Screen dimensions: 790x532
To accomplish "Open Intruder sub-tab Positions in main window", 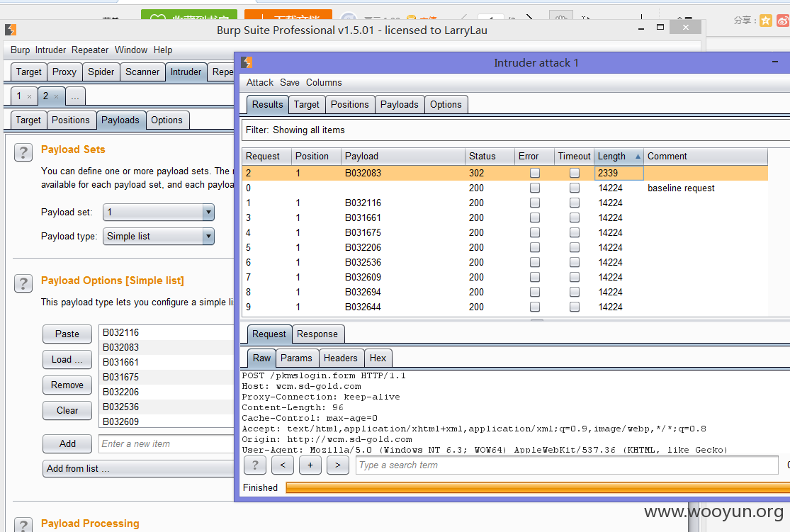I will (x=71, y=120).
